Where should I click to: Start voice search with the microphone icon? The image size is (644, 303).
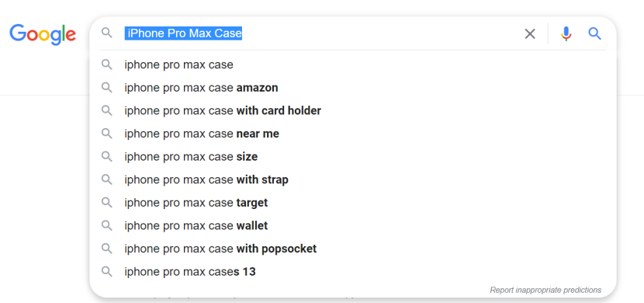pyautogui.click(x=566, y=33)
